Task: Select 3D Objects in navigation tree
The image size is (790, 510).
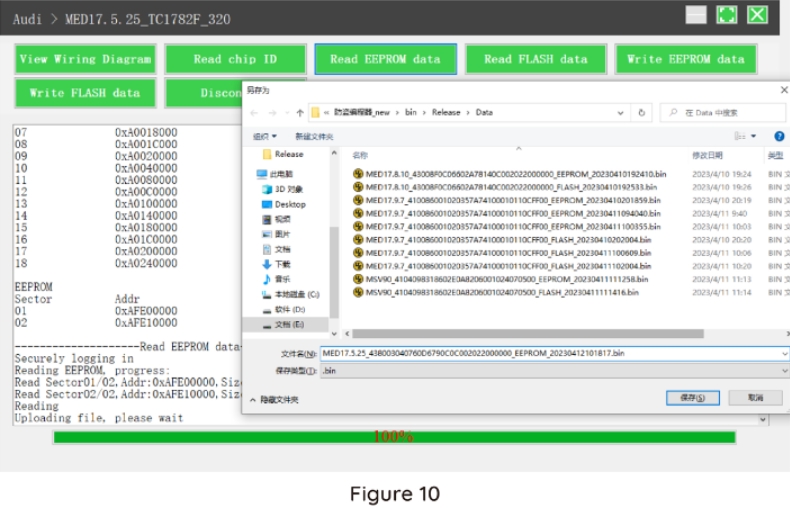Action: [x=283, y=189]
